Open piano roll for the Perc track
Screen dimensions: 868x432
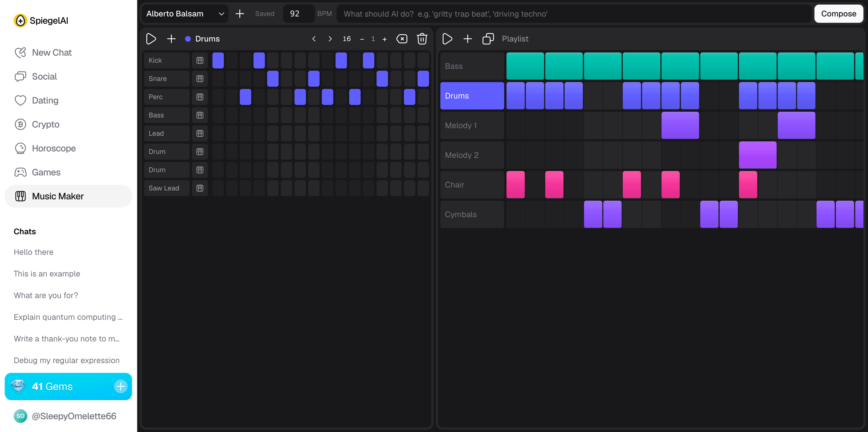200,97
